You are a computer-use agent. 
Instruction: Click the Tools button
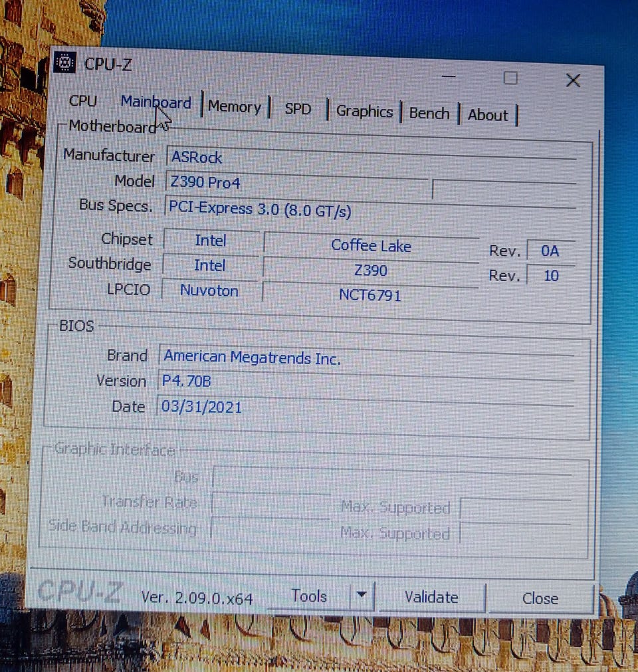[308, 596]
